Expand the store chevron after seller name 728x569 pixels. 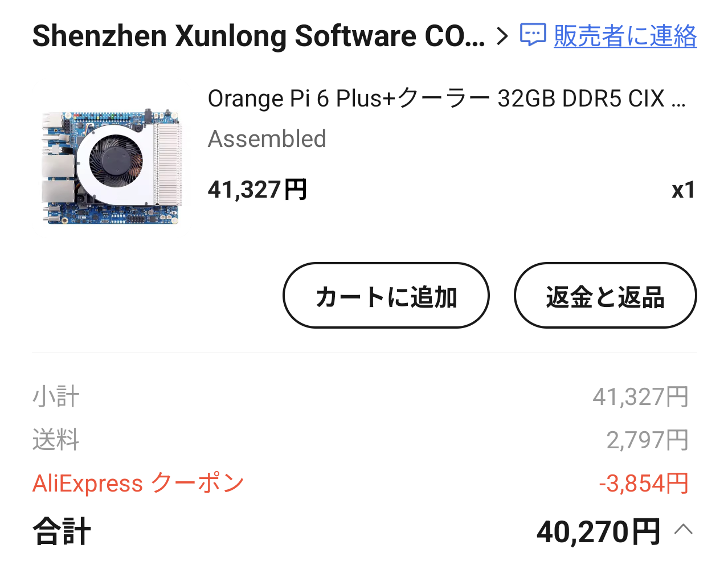(x=502, y=36)
